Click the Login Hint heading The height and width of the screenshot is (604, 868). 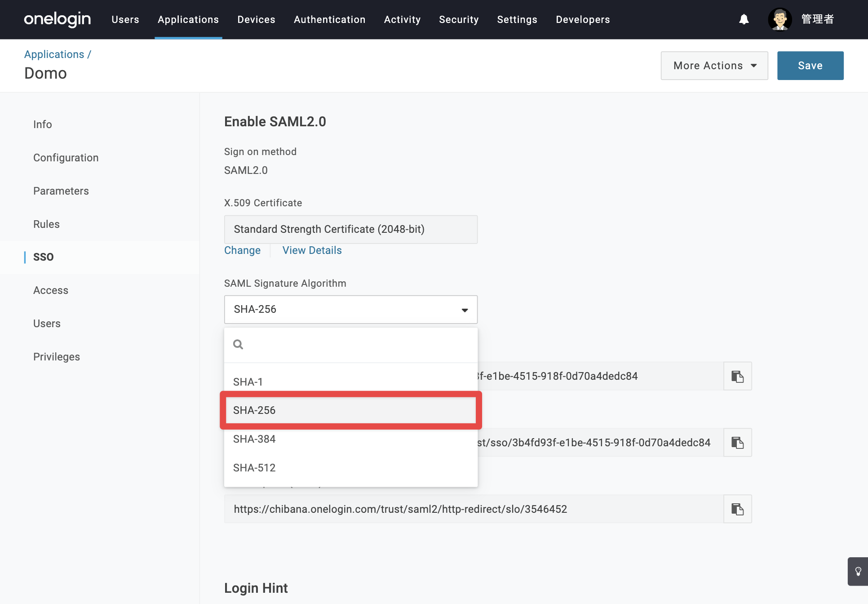[256, 588]
